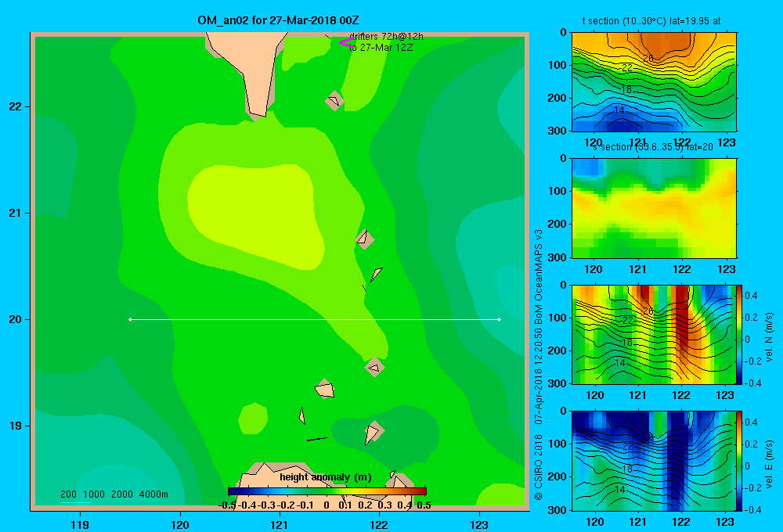Click depth label 300 on temperature section
The height and width of the screenshot is (532, 783).
point(557,130)
